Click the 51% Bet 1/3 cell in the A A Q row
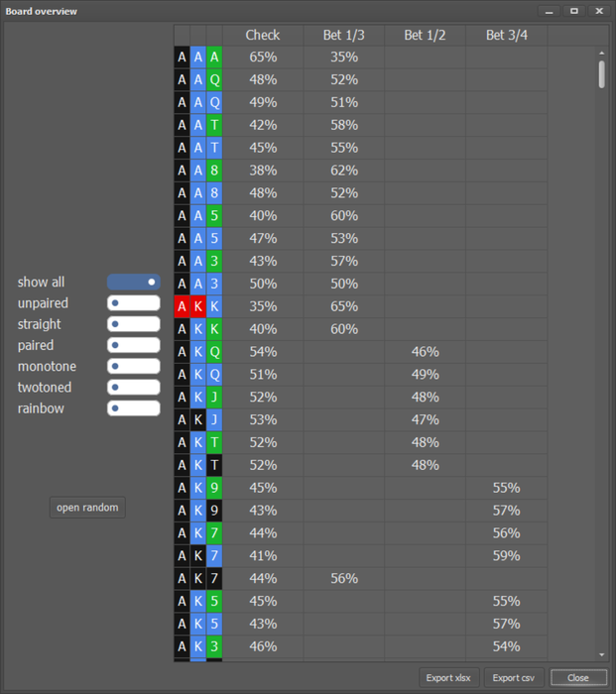The image size is (616, 694). pyautogui.click(x=344, y=102)
